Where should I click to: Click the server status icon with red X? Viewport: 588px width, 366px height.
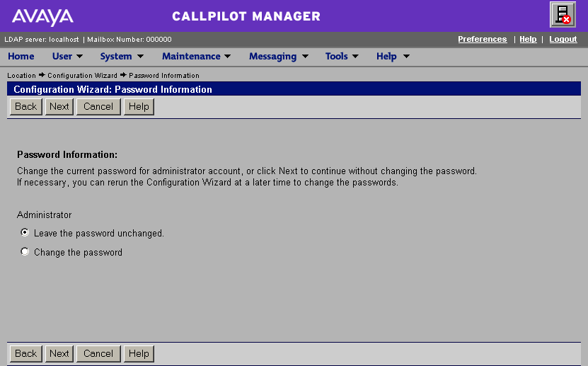click(x=563, y=15)
